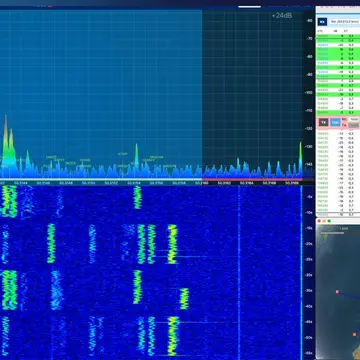Viewport: 360px width, 360px height.
Task: Click the +24dB gain label on the spectrum
Action: [x=282, y=16]
